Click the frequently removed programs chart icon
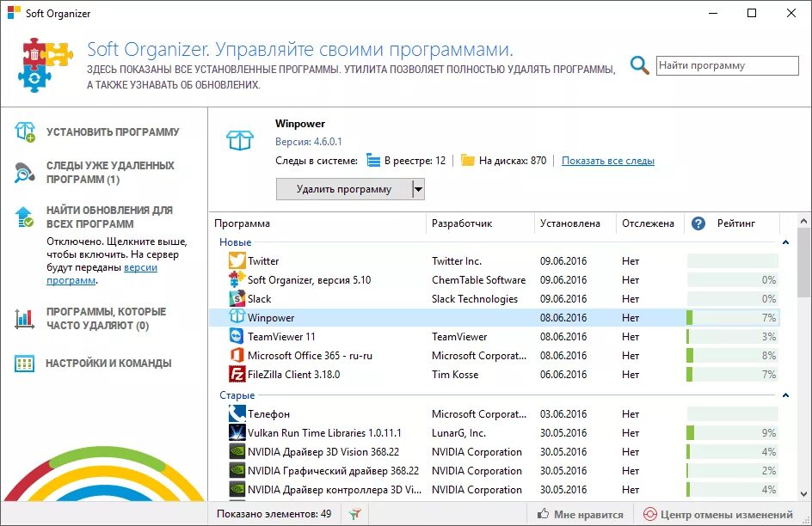Screen dimensions: 812x526 [24, 319]
